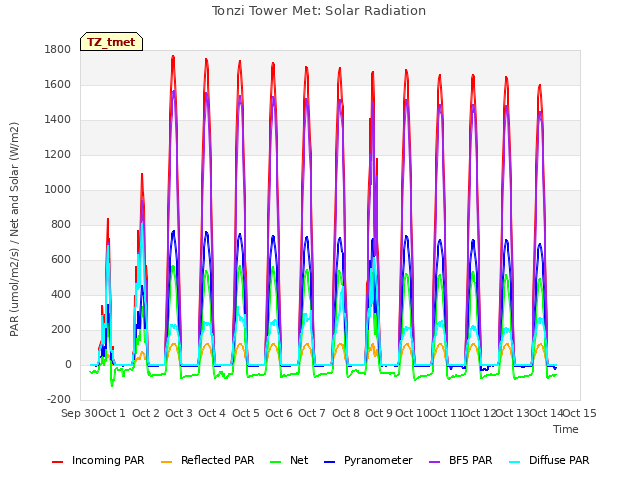Screen dimensions: 640x480
Task: Click the chart title Tonzi Tower Met: Solar Radiation
Action: [x=319, y=11]
